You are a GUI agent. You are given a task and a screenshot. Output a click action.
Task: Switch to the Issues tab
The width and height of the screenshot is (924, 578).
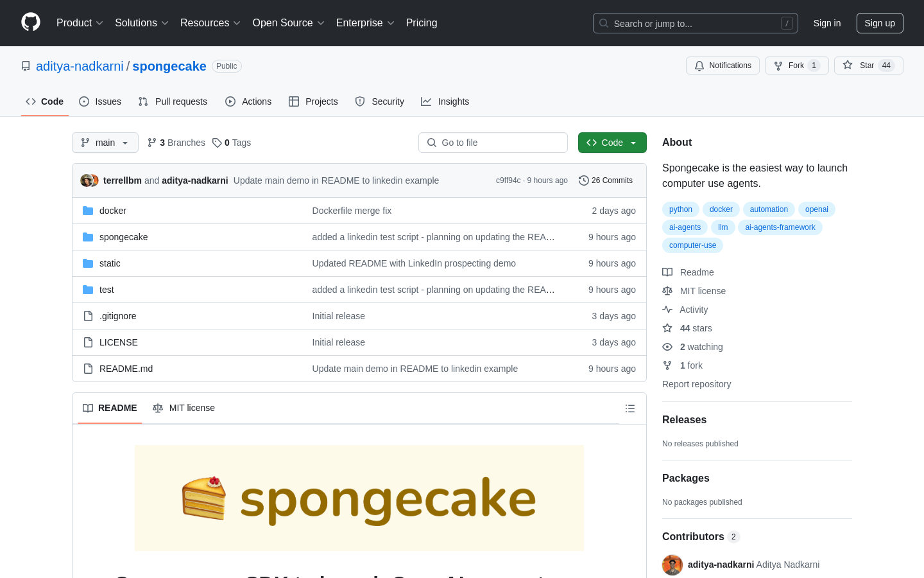100,101
